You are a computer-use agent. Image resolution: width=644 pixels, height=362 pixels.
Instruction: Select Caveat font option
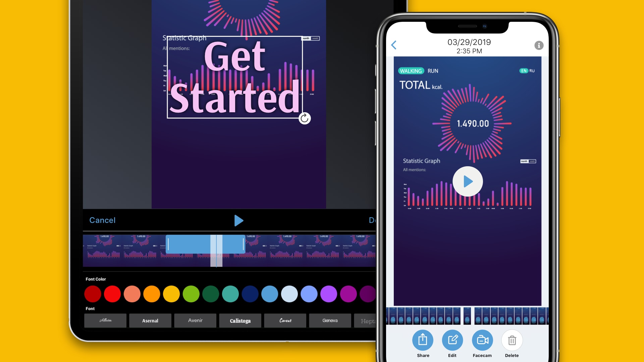click(284, 320)
